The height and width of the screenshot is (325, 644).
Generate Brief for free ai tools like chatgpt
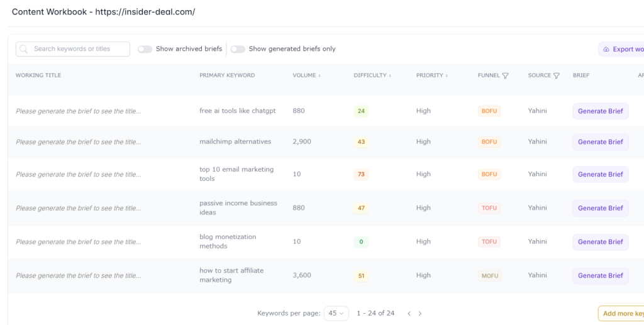[601, 111]
